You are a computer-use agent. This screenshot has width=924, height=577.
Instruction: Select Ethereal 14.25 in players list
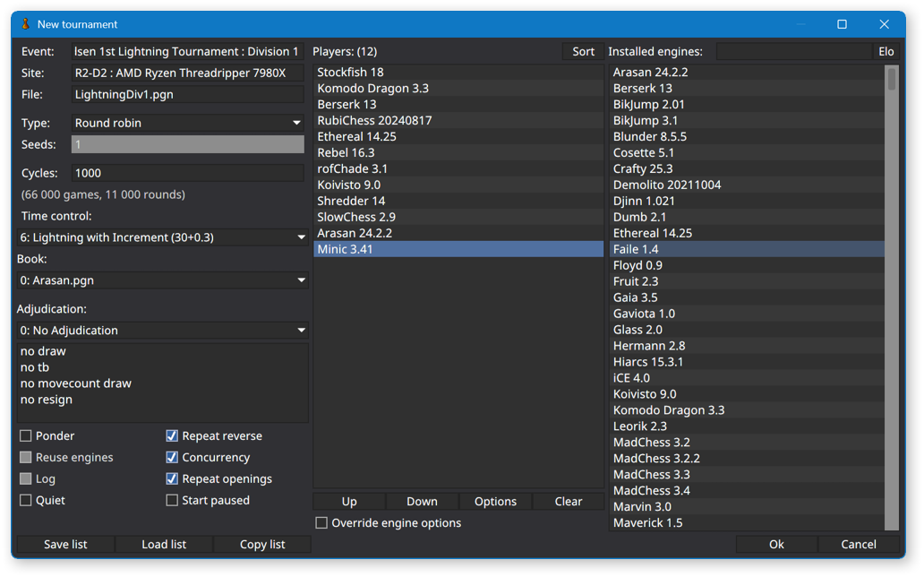click(458, 136)
